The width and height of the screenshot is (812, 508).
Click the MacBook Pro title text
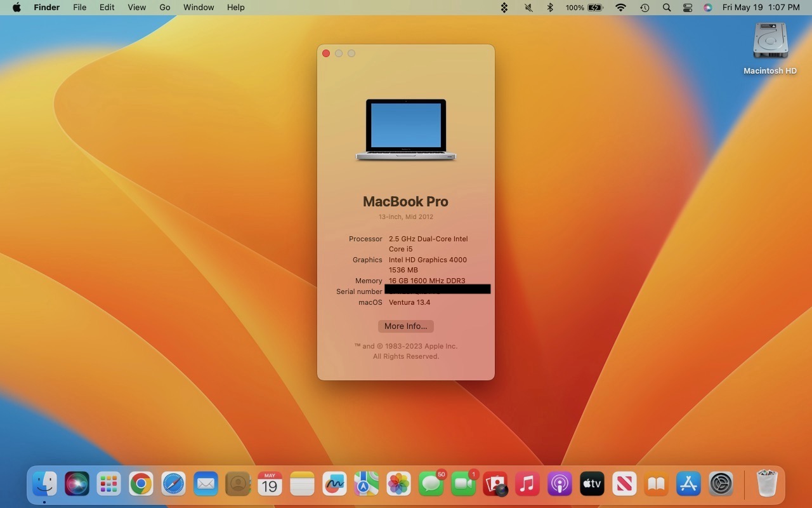[406, 202]
